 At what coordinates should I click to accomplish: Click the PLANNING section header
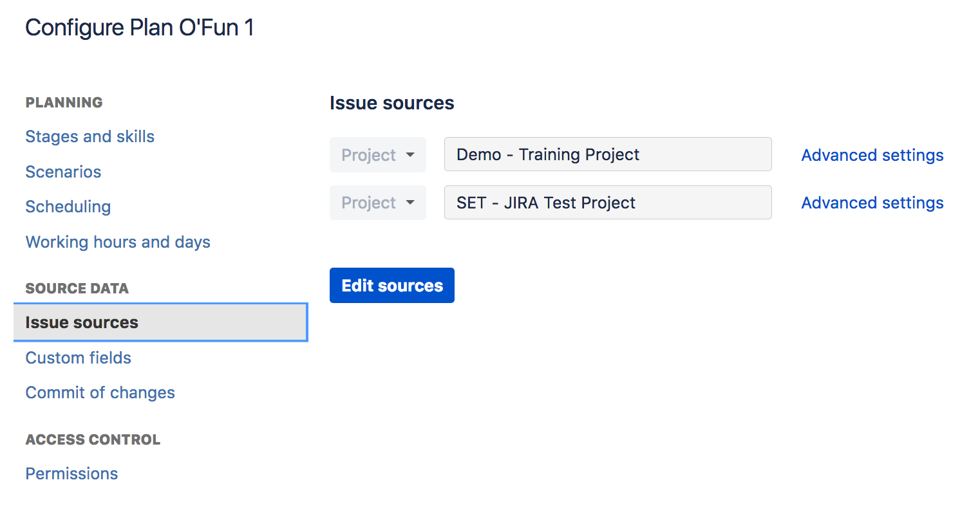[64, 102]
